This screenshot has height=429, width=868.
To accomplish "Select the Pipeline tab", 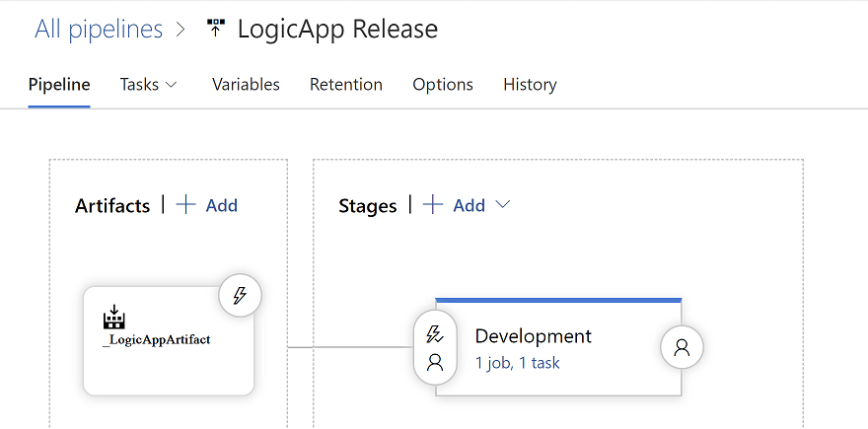I will tap(59, 85).
